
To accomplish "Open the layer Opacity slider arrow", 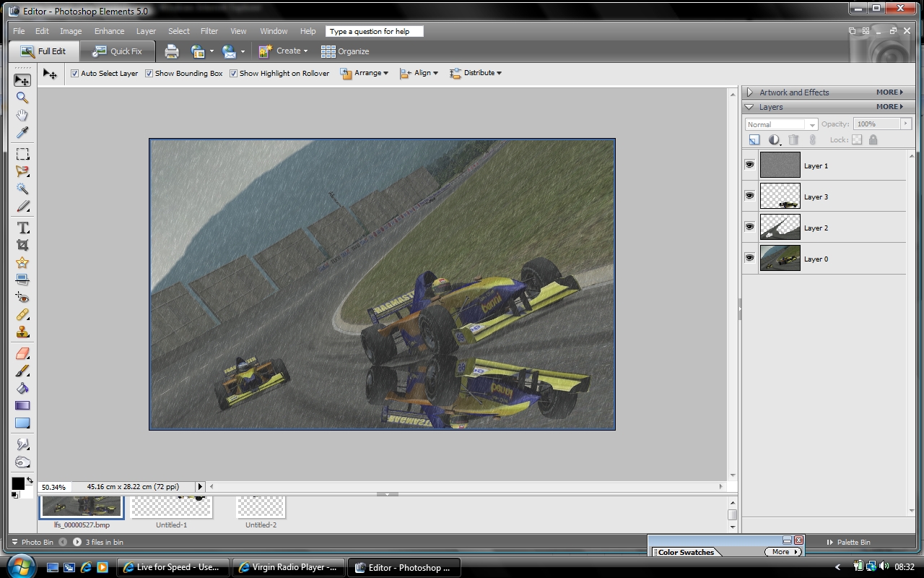I will coord(906,124).
